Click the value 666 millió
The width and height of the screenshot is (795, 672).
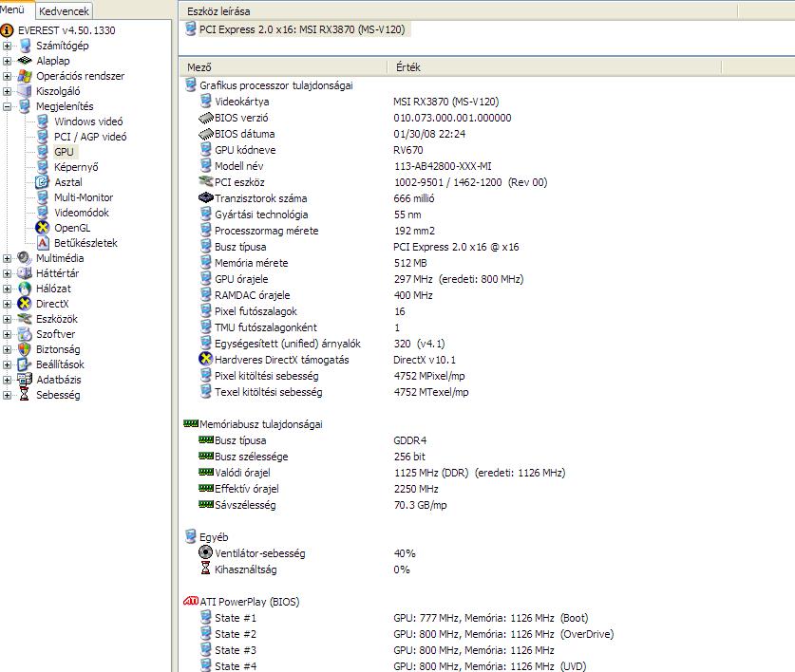click(x=414, y=198)
